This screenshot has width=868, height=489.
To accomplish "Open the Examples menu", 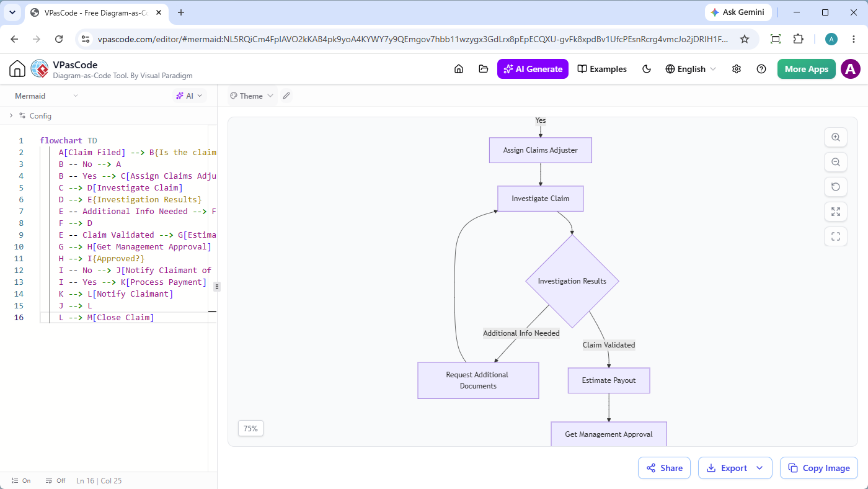I will 602,69.
